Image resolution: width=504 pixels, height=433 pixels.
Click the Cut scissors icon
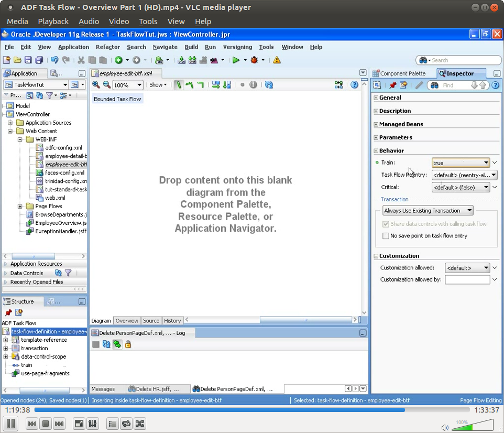pos(81,60)
